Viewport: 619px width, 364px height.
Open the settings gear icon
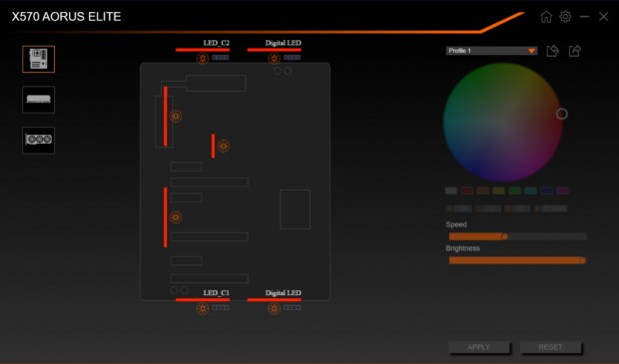pos(565,17)
